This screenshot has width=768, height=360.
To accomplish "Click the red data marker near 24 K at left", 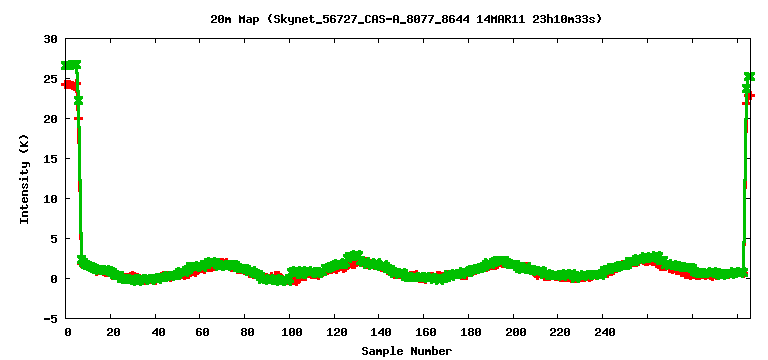I will [x=69, y=86].
